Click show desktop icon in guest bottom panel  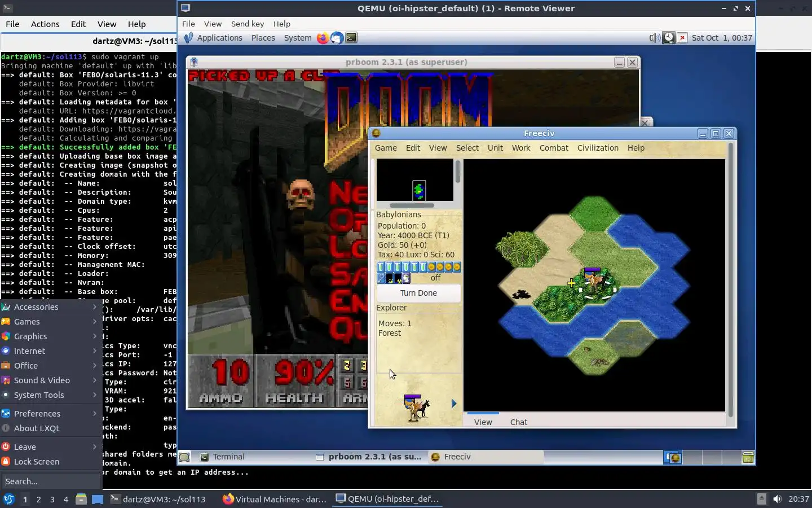pyautogui.click(x=184, y=457)
